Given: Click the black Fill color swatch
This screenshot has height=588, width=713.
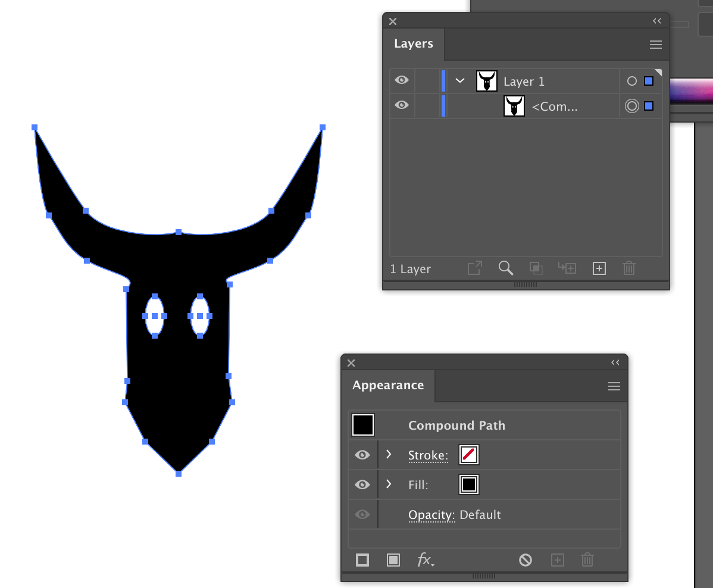Looking at the screenshot, I should [x=468, y=484].
